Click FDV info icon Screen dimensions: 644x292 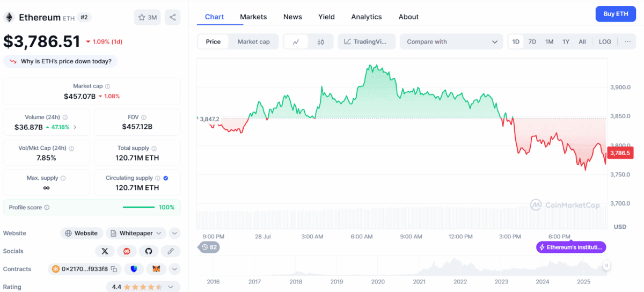[144, 118]
